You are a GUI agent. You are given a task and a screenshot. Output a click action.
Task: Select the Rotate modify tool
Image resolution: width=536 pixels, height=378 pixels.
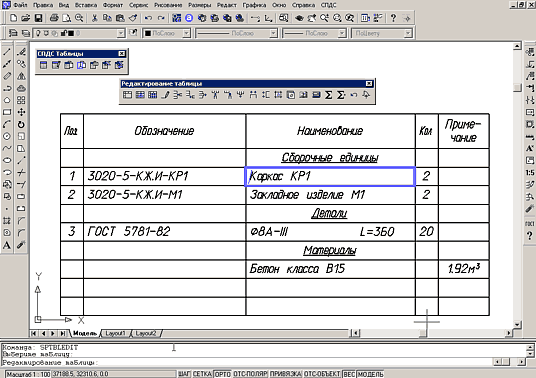tap(21, 124)
